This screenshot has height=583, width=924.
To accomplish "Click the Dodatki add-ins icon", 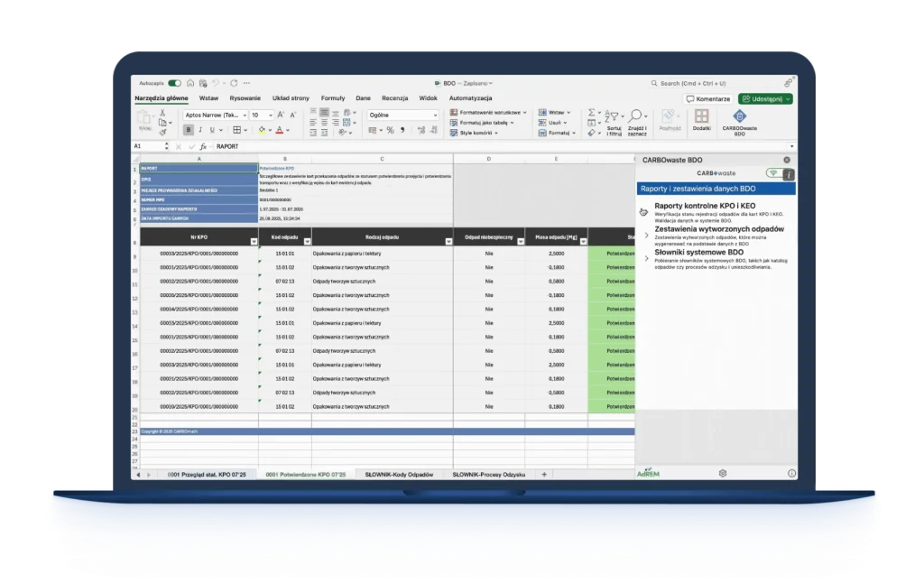I will (701, 116).
